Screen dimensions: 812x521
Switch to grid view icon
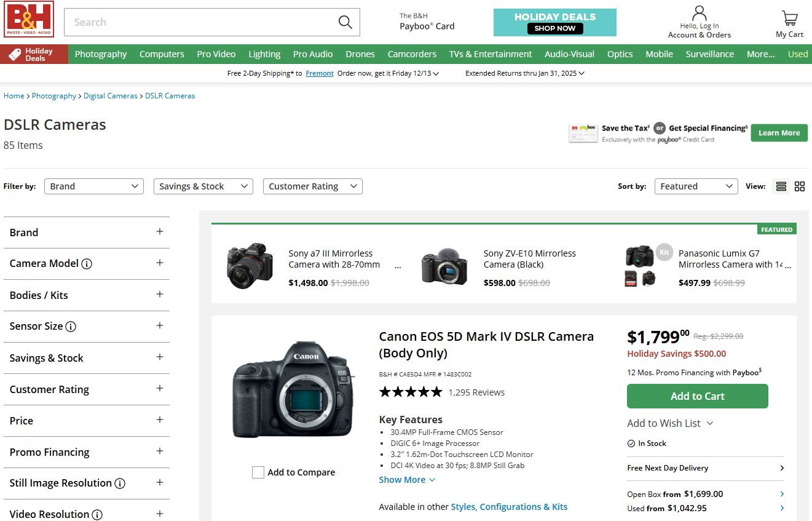[800, 186]
